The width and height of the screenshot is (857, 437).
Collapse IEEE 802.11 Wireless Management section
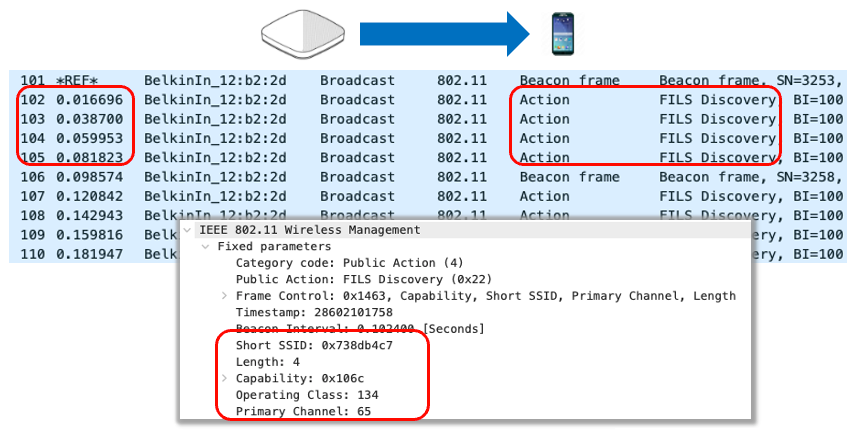pos(189,230)
